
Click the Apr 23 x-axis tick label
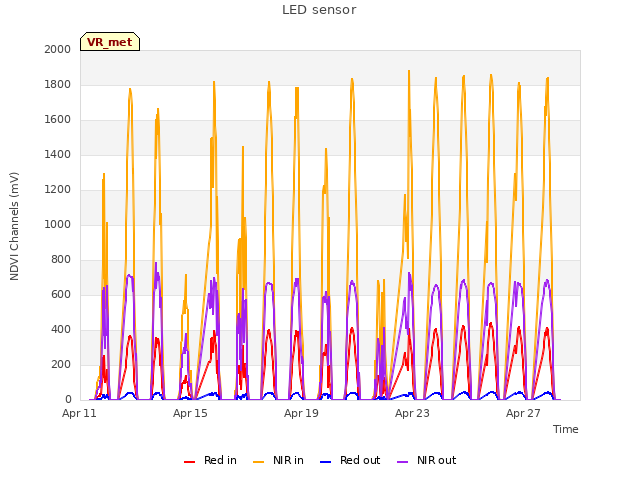point(412,413)
